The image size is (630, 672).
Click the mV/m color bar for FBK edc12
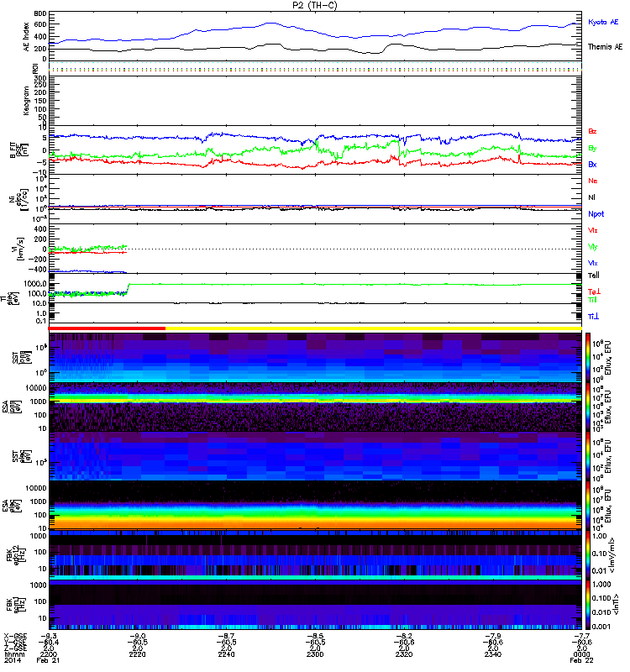[588, 555]
